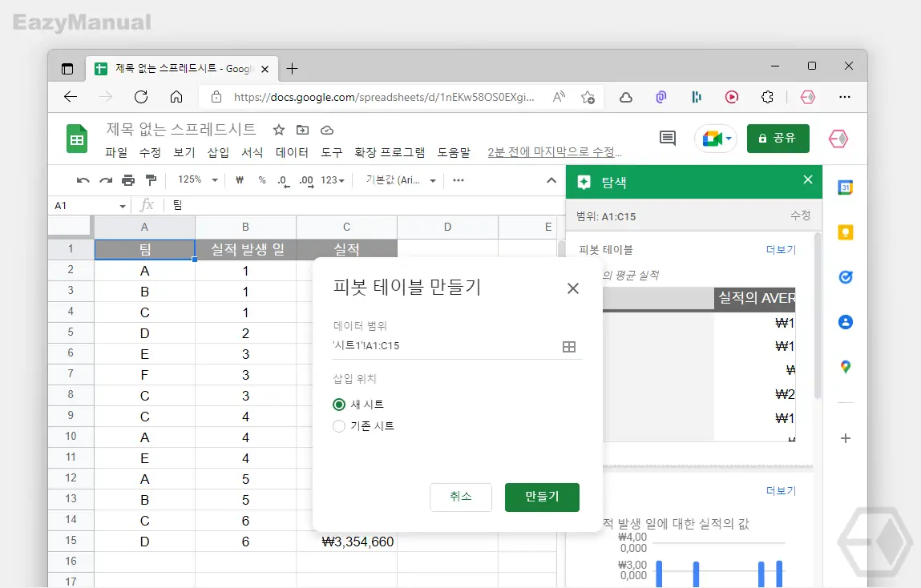Click the 만들기 button
921x588 pixels.
[x=542, y=497]
